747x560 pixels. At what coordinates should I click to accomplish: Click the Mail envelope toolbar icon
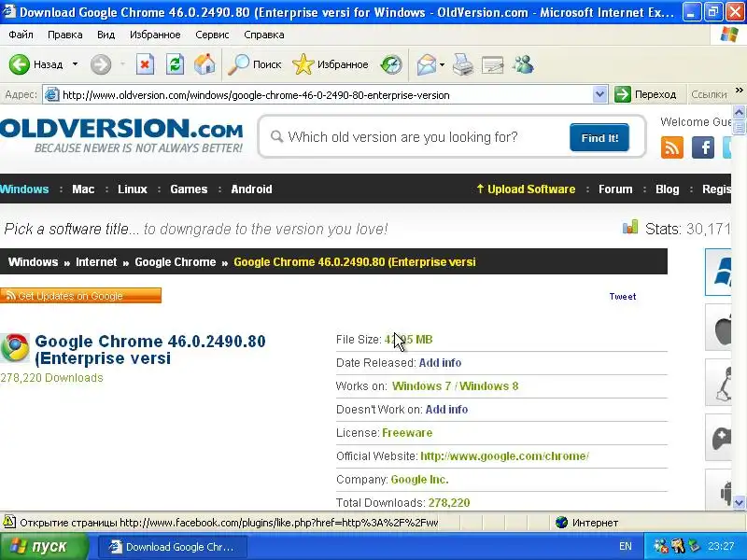pyautogui.click(x=427, y=64)
